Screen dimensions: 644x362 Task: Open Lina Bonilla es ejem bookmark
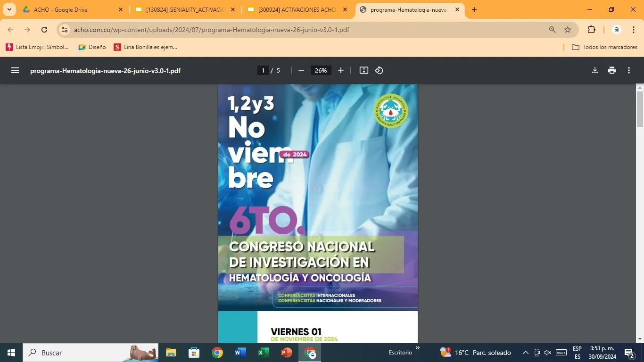[146, 47]
